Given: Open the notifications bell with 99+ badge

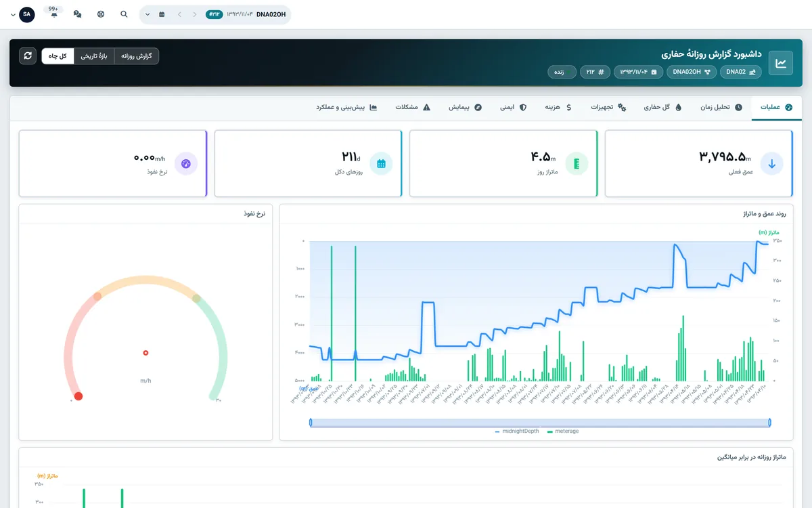Looking at the screenshot, I should 54,14.
